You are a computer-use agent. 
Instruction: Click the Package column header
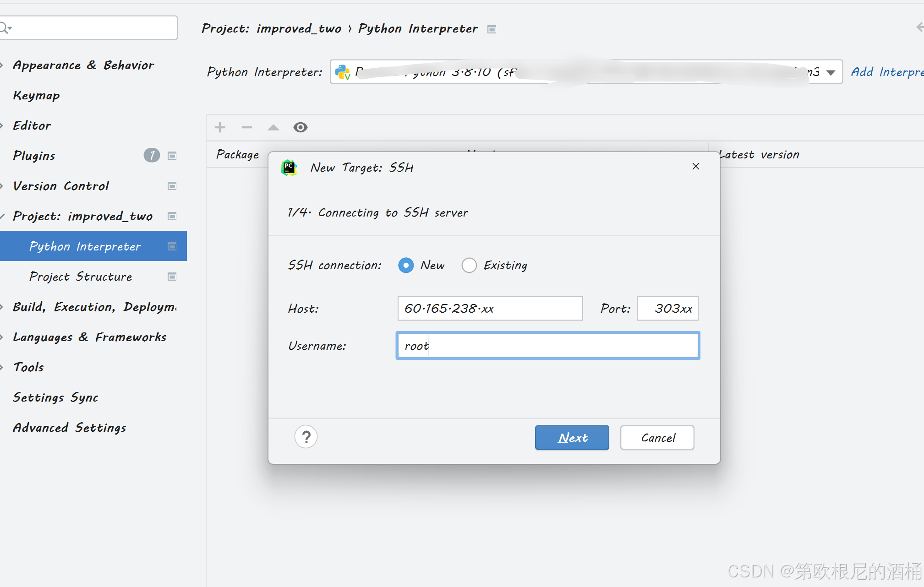click(238, 154)
